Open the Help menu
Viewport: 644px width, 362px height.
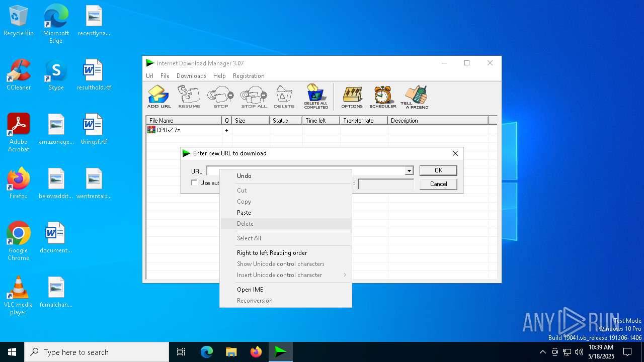(219, 76)
